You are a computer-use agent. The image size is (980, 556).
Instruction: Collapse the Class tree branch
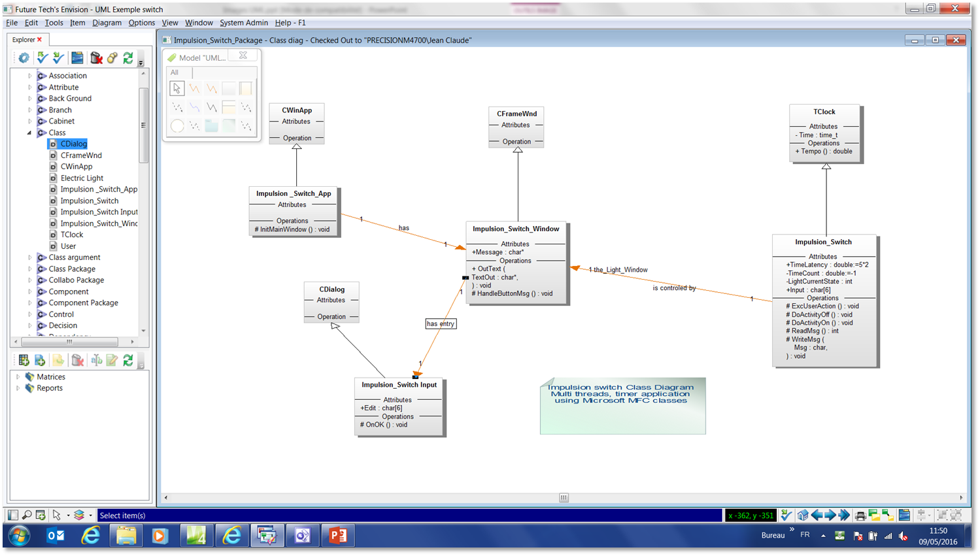click(x=29, y=132)
